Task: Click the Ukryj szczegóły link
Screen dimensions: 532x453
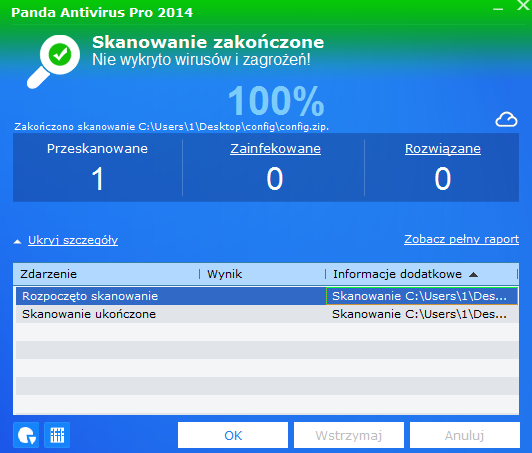Action: click(x=73, y=240)
